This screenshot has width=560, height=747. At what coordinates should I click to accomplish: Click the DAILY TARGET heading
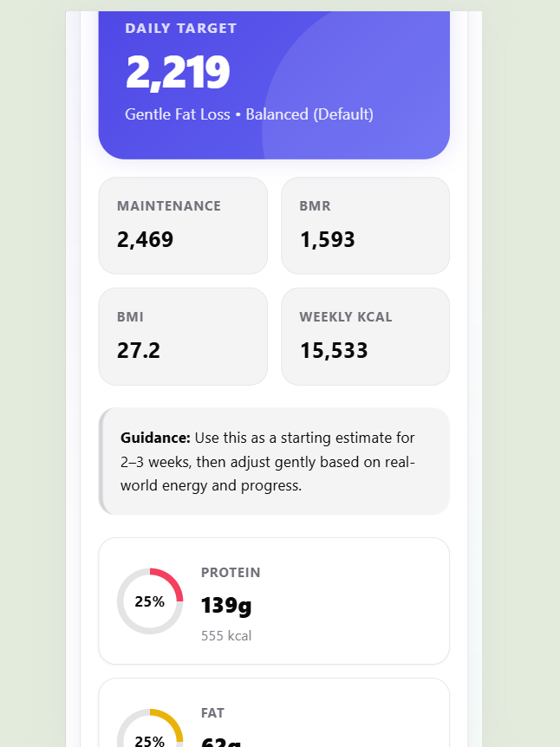(x=179, y=28)
